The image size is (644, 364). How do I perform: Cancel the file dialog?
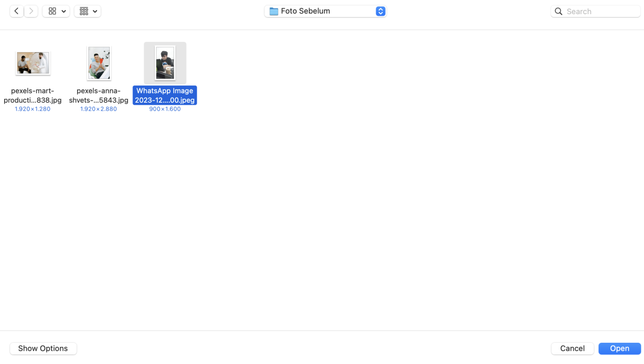click(572, 348)
